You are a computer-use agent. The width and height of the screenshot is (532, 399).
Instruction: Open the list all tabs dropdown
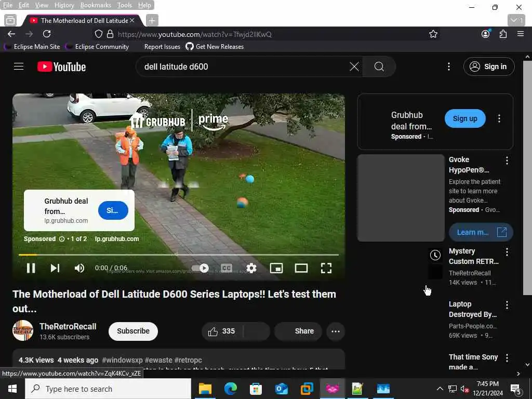(x=516, y=20)
